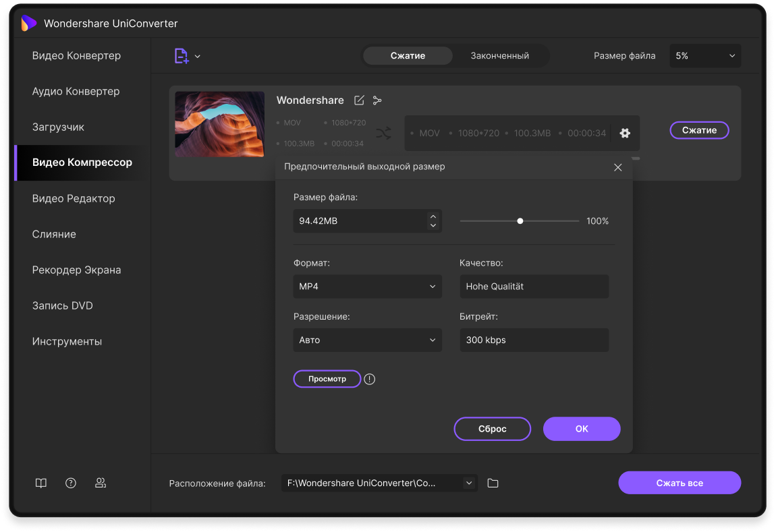
Task: Open Аудио Конвертер in sidebar
Action: click(76, 92)
